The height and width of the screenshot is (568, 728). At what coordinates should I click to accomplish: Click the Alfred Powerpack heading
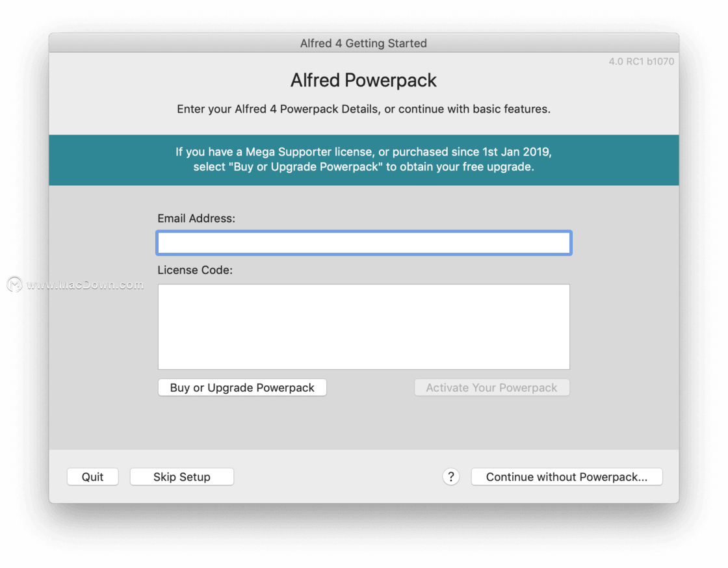click(363, 81)
